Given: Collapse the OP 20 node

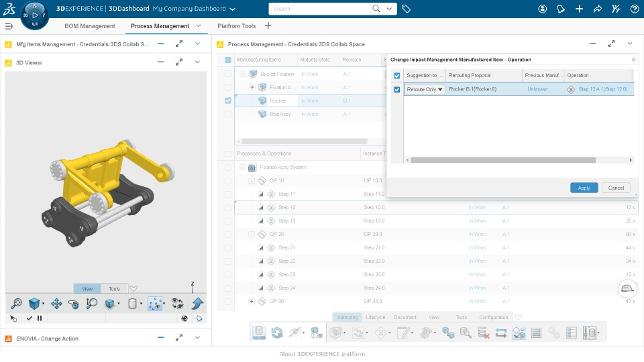Looking at the screenshot, I should point(252,235).
